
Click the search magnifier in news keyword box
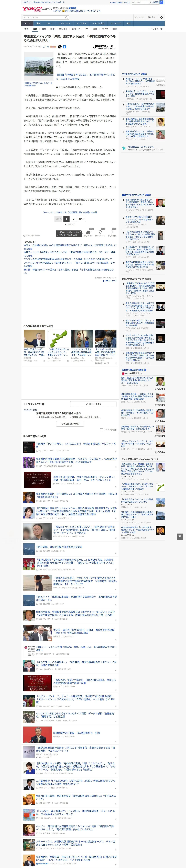tap(66, 17)
